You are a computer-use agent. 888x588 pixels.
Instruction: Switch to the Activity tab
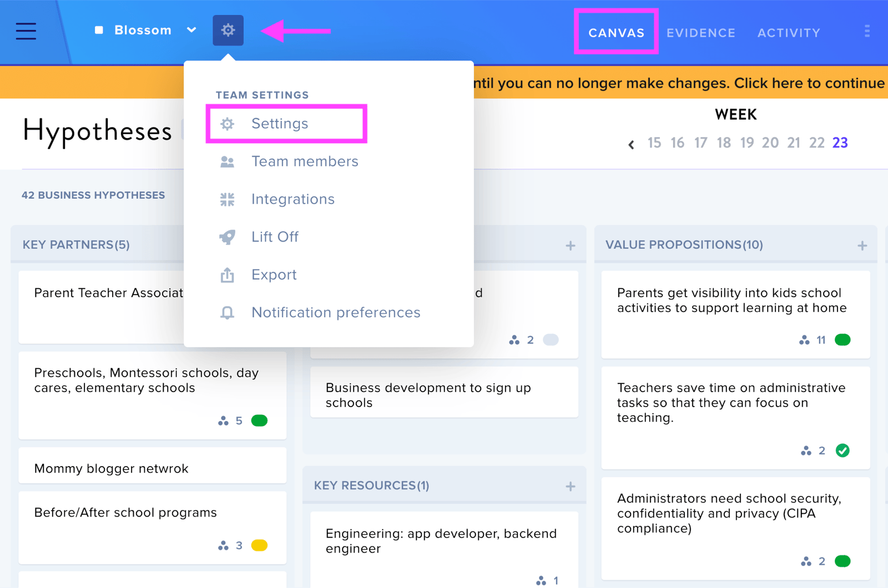tap(789, 33)
